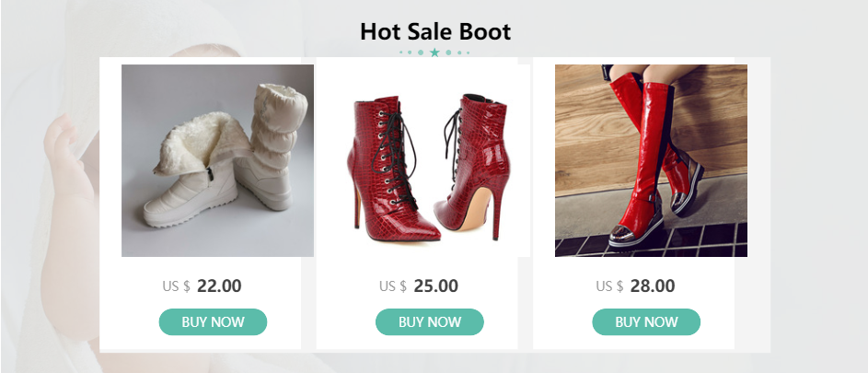
Task: Click the 25.00 price text
Action: (435, 286)
